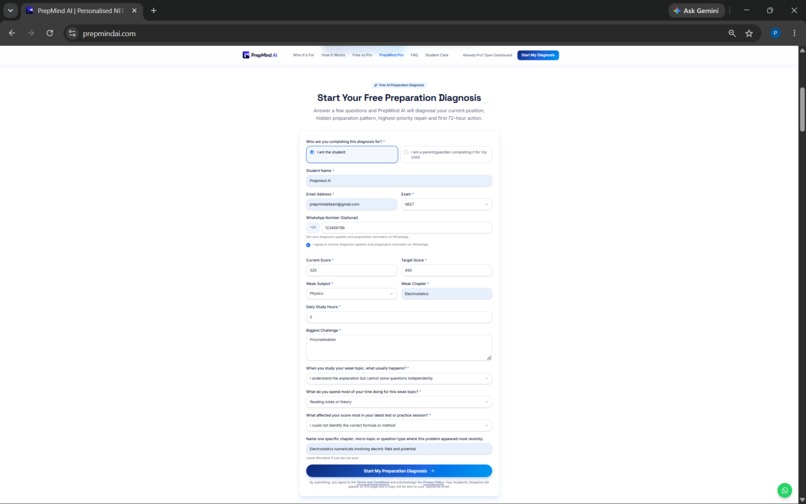View site information icon in address bar

pyautogui.click(x=72, y=33)
